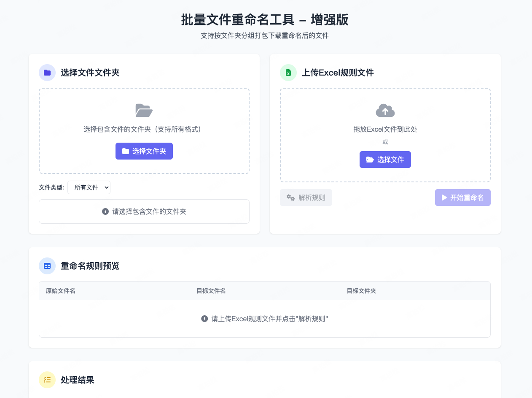Image resolution: width=532 pixels, height=398 pixels.
Task: Click the 原始文件名 column header
Action: (61, 291)
